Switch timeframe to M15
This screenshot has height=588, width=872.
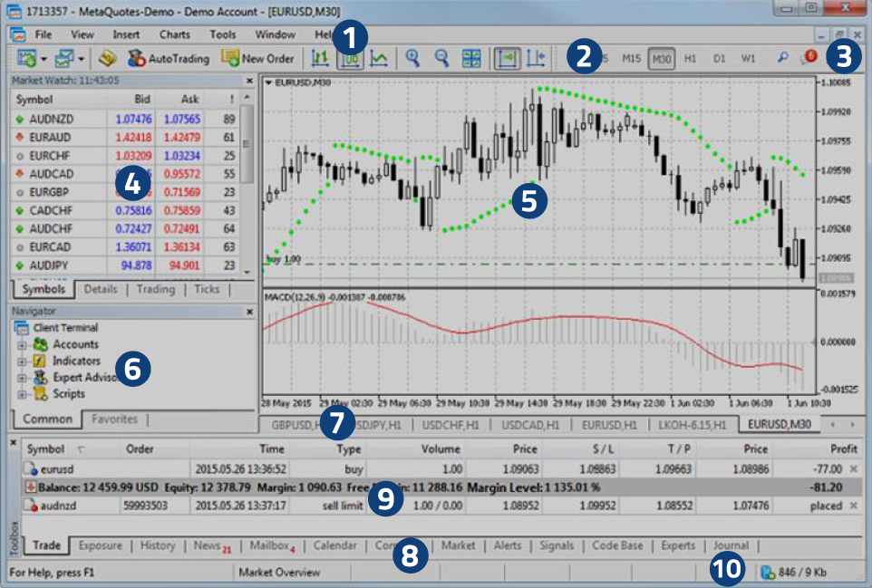click(631, 58)
